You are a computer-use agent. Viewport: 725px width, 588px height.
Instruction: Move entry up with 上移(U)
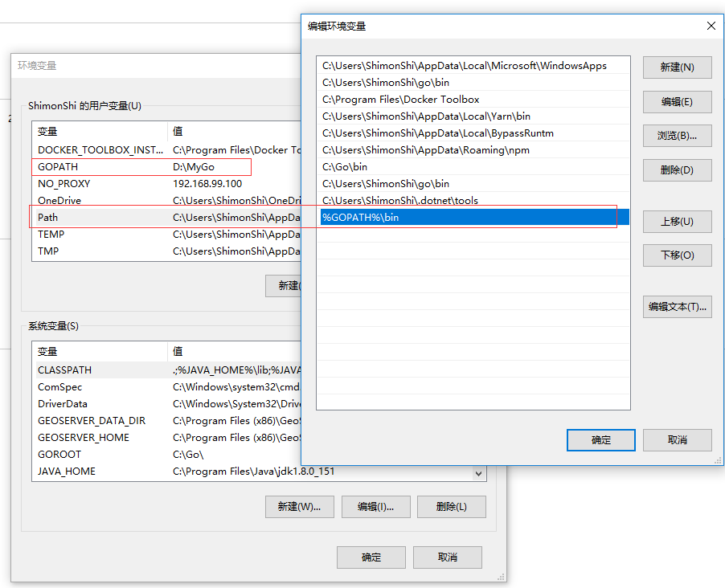point(677,222)
